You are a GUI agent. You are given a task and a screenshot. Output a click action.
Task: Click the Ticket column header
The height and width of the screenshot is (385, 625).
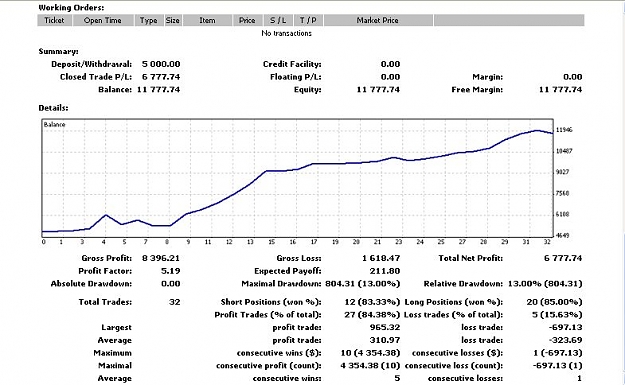tap(55, 20)
